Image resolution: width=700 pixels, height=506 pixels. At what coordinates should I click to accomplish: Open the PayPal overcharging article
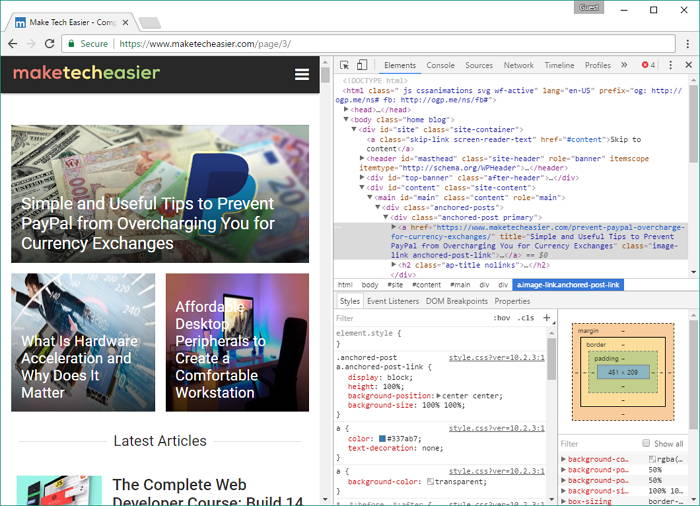coord(160,194)
